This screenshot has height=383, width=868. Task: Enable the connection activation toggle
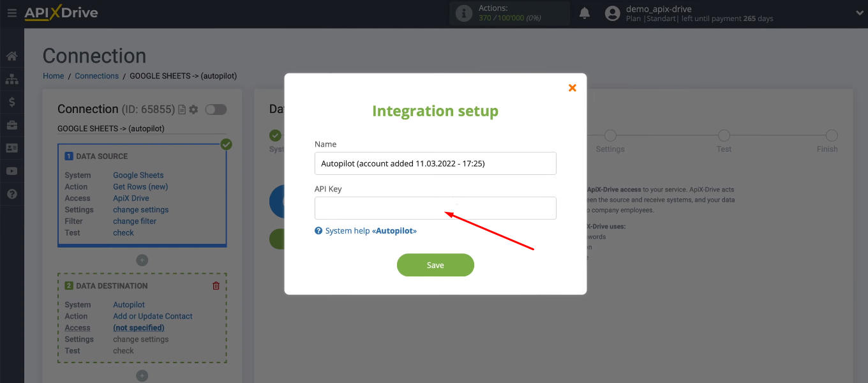click(x=216, y=109)
